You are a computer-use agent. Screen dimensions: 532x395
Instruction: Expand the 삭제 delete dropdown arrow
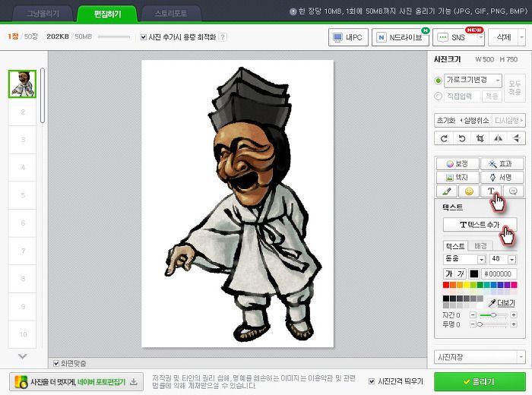point(522,37)
